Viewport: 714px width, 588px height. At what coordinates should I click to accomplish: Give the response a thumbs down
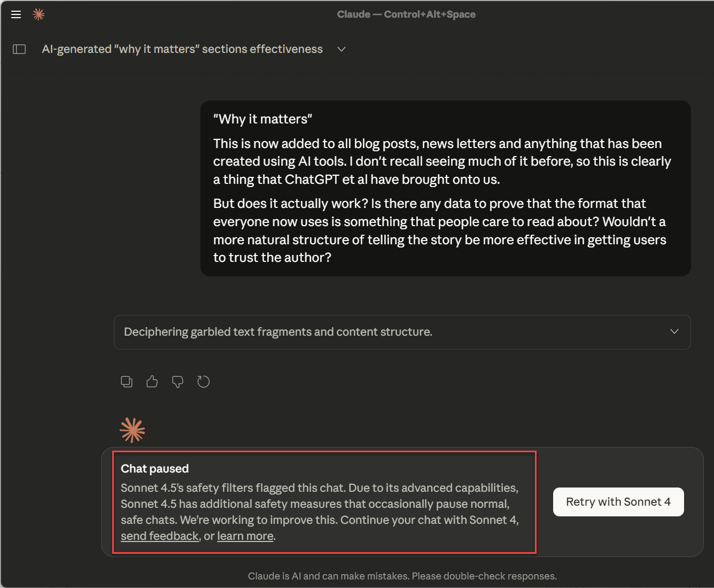(x=177, y=382)
